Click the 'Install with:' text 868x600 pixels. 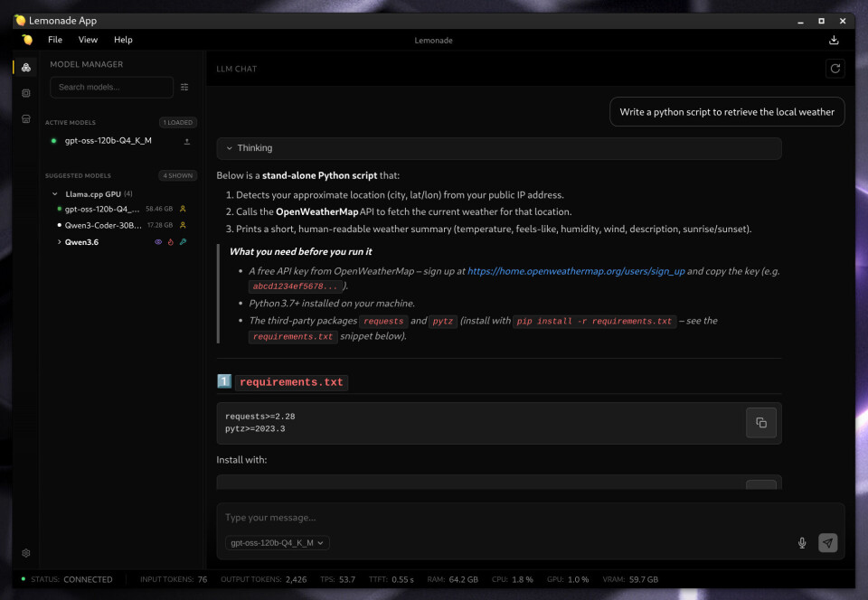tap(241, 460)
